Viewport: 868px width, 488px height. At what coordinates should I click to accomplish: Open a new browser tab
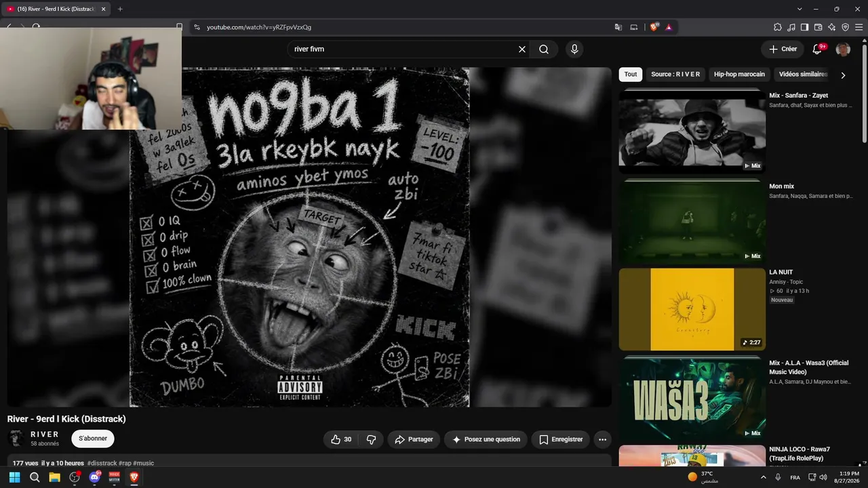tap(120, 9)
